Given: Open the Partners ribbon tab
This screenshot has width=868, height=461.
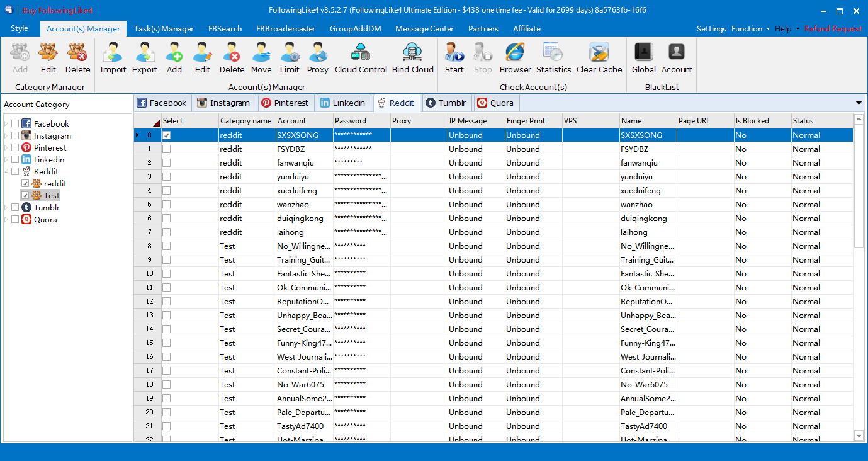Looking at the screenshot, I should coord(483,29).
